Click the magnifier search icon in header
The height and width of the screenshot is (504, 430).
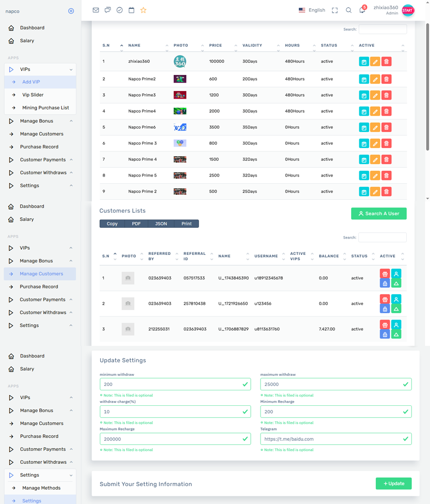click(x=349, y=10)
